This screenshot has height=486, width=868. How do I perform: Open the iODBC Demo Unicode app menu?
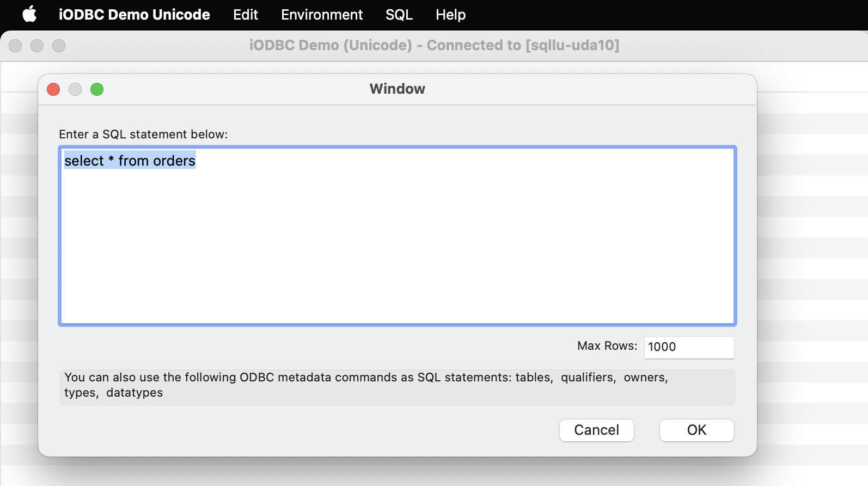point(134,15)
